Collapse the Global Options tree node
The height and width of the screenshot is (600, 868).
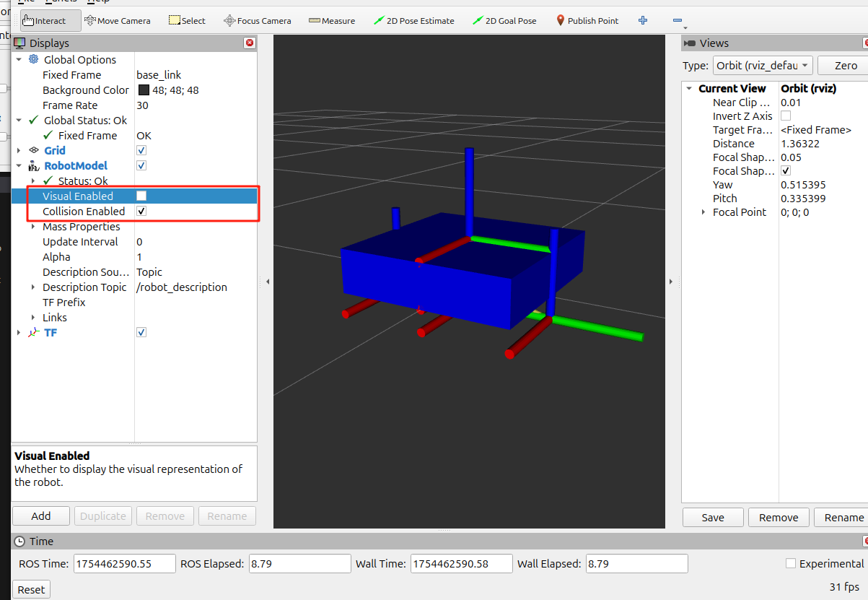pyautogui.click(x=19, y=60)
